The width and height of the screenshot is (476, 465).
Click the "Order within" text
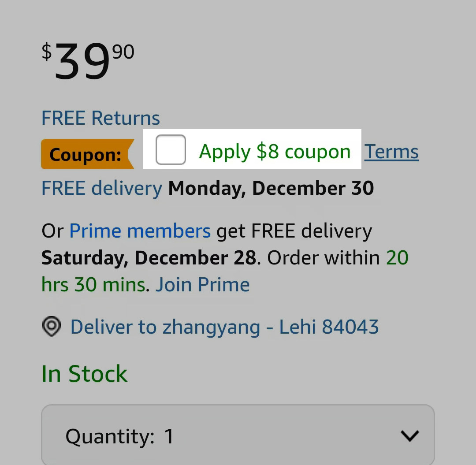tap(324, 258)
